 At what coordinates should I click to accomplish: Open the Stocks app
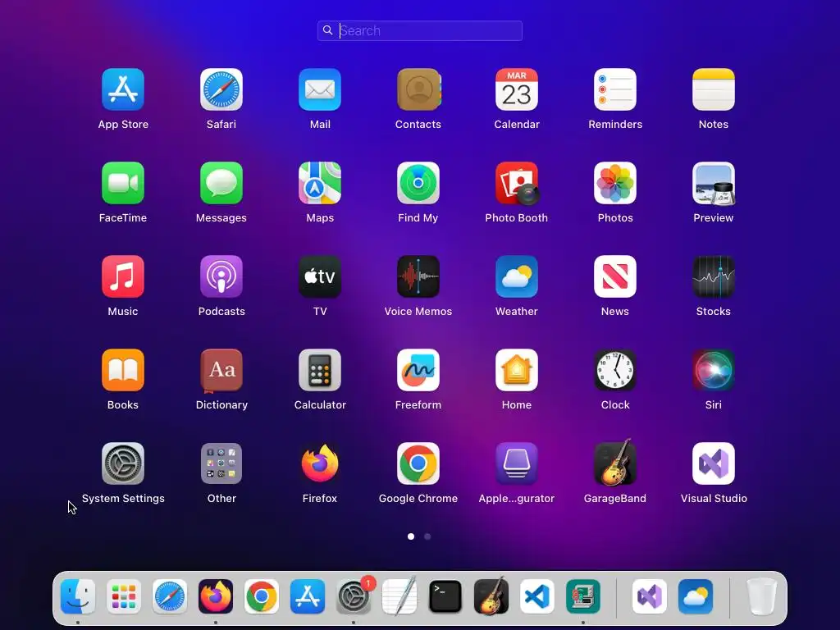(x=714, y=276)
